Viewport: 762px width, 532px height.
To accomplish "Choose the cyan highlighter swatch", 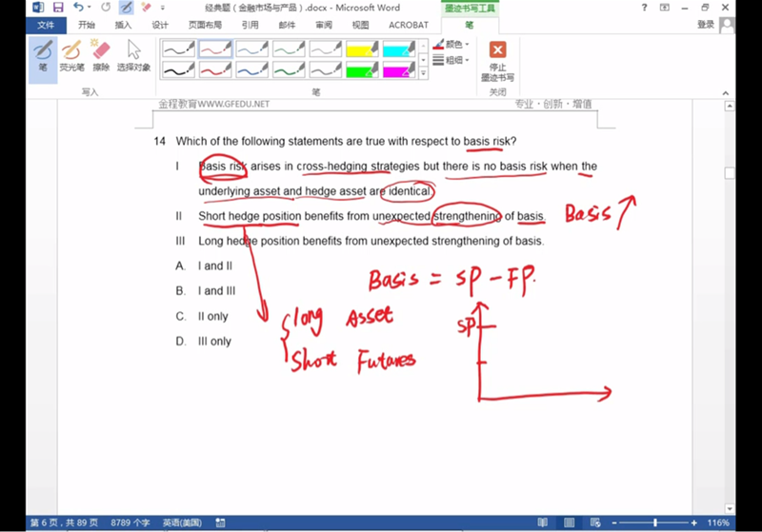I will [x=399, y=49].
